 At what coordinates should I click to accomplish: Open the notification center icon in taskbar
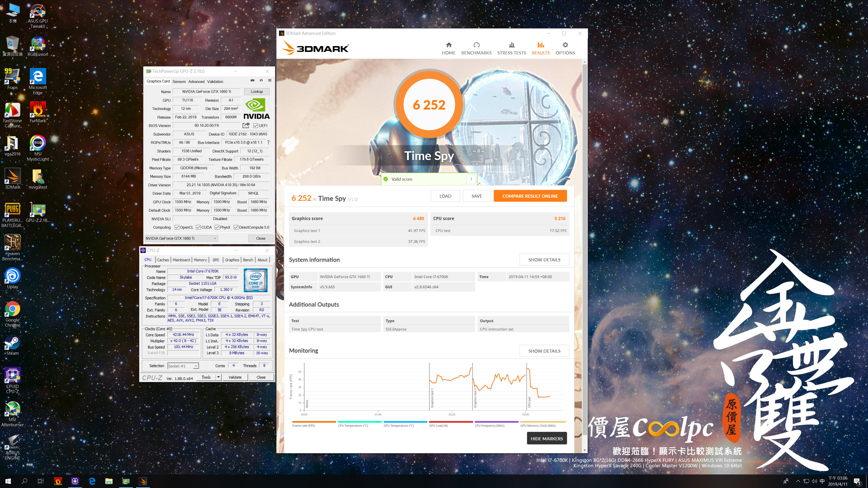(x=857, y=482)
